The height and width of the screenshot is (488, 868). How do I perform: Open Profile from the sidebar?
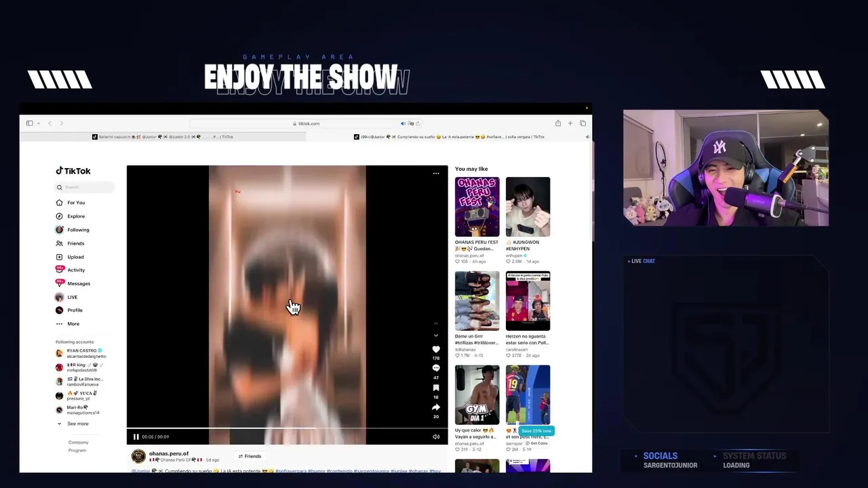click(70, 310)
